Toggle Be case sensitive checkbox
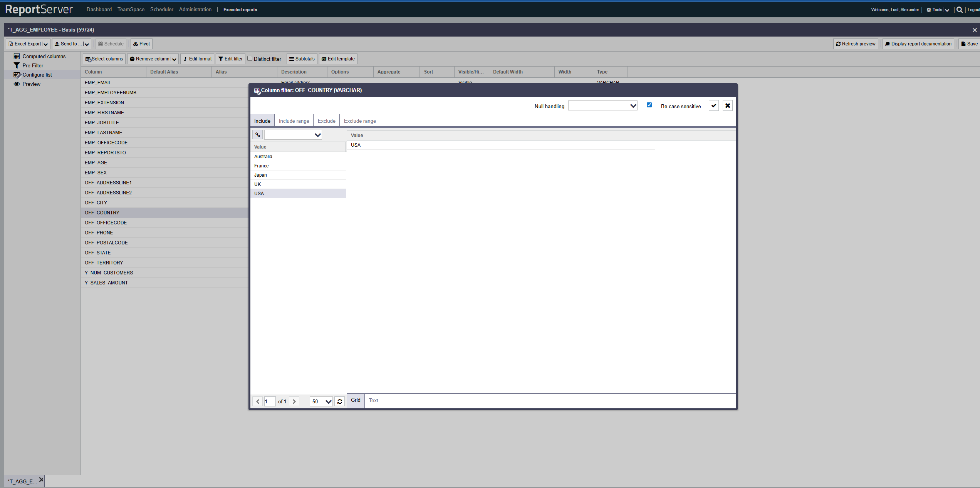 [x=649, y=105]
